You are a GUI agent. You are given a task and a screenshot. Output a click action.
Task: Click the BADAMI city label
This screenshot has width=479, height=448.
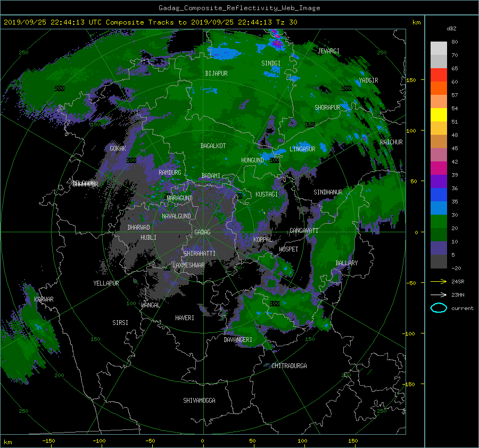coord(211,176)
